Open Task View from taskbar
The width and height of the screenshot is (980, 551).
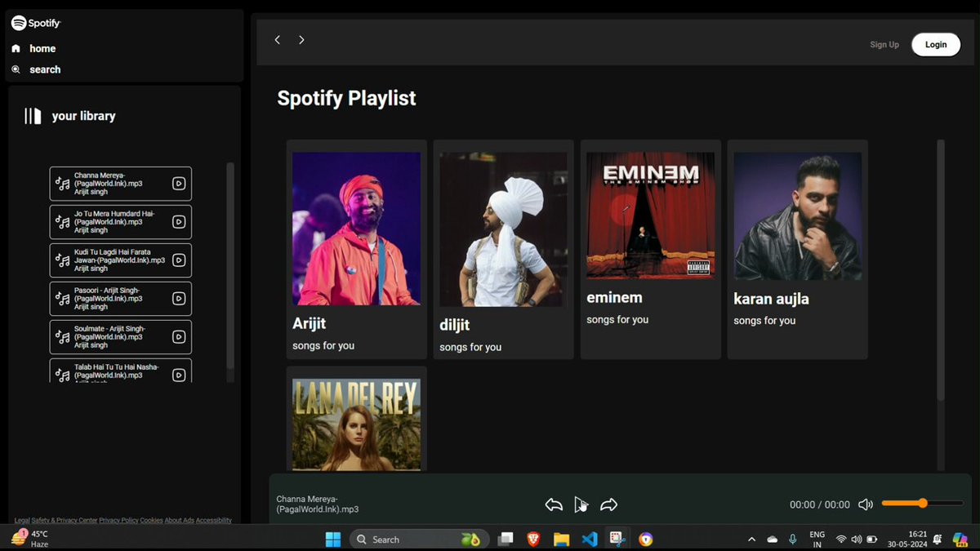506,539
